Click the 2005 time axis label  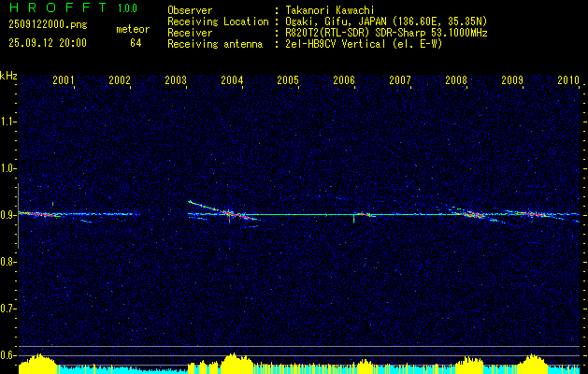(x=288, y=79)
